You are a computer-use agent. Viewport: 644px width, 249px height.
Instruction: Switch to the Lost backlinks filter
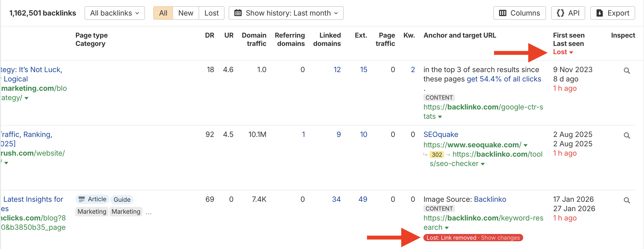click(x=211, y=13)
